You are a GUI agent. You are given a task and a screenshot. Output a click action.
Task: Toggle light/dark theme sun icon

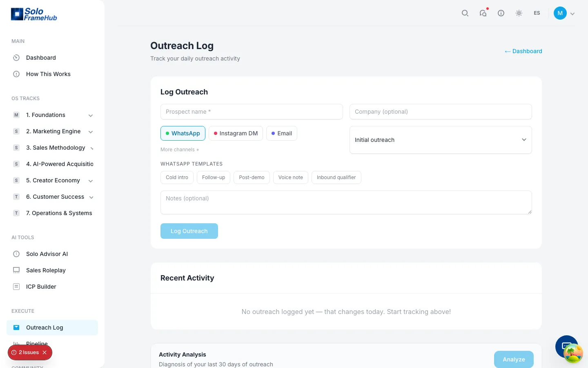pos(519,13)
